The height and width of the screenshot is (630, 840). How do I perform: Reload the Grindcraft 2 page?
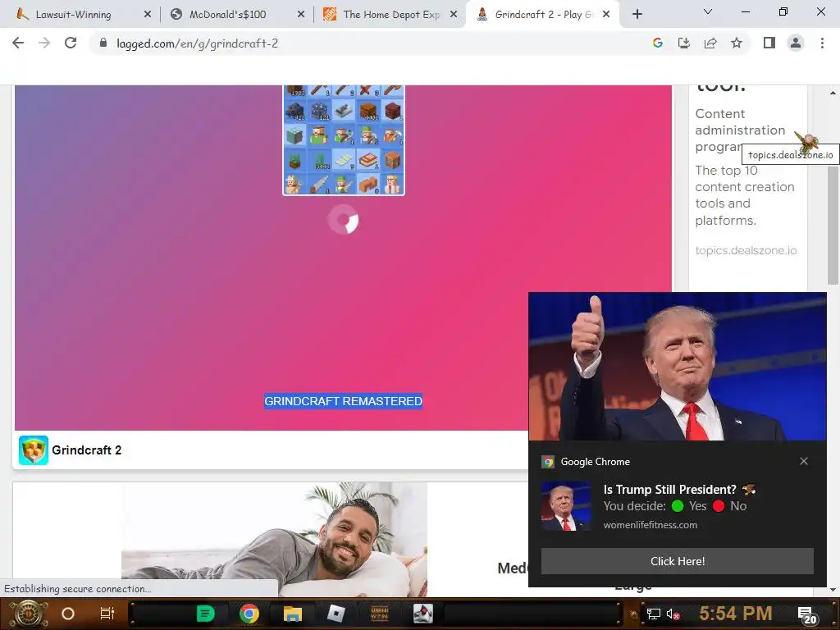[71, 43]
